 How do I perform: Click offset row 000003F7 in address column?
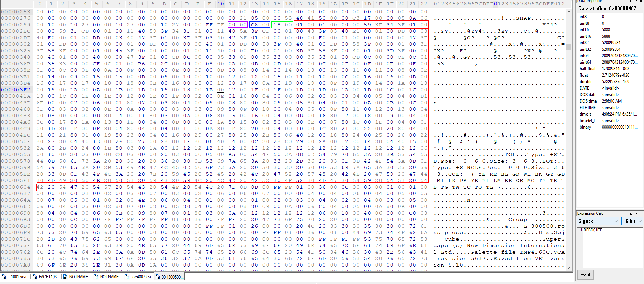tap(16, 90)
